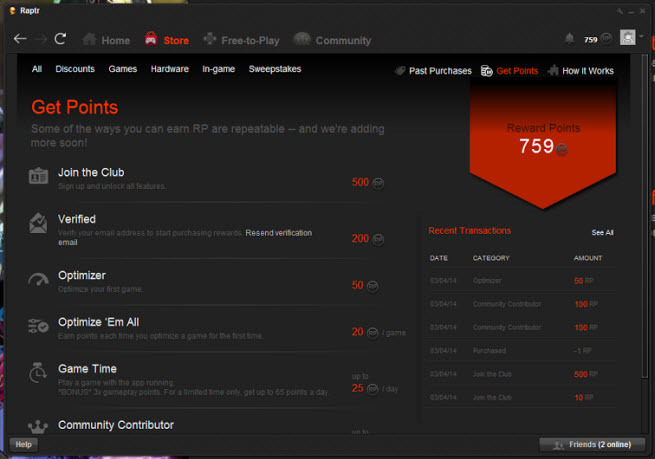Click the Reward Points 759 banner
The height and width of the screenshot is (459, 655).
(543, 141)
